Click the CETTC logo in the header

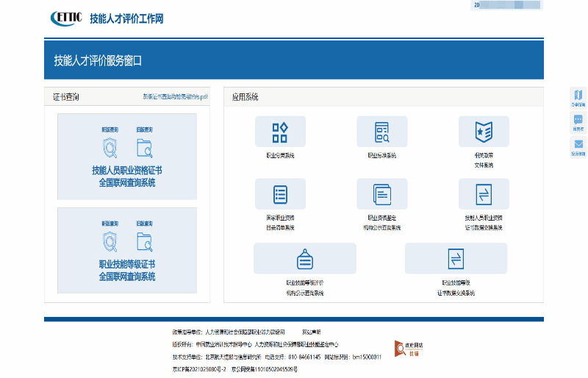pyautogui.click(x=66, y=18)
